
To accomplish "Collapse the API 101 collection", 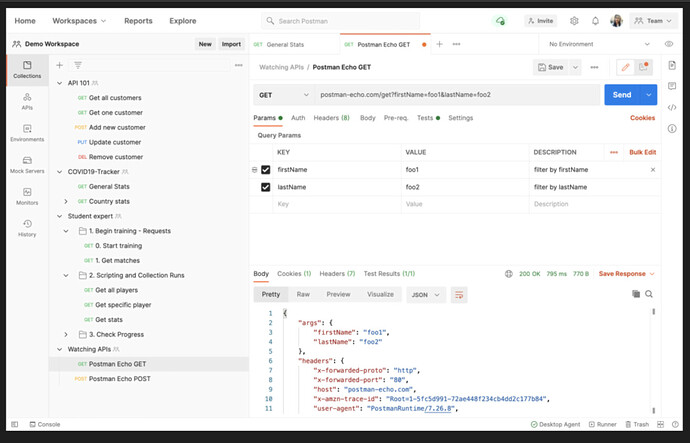I will [x=59, y=83].
